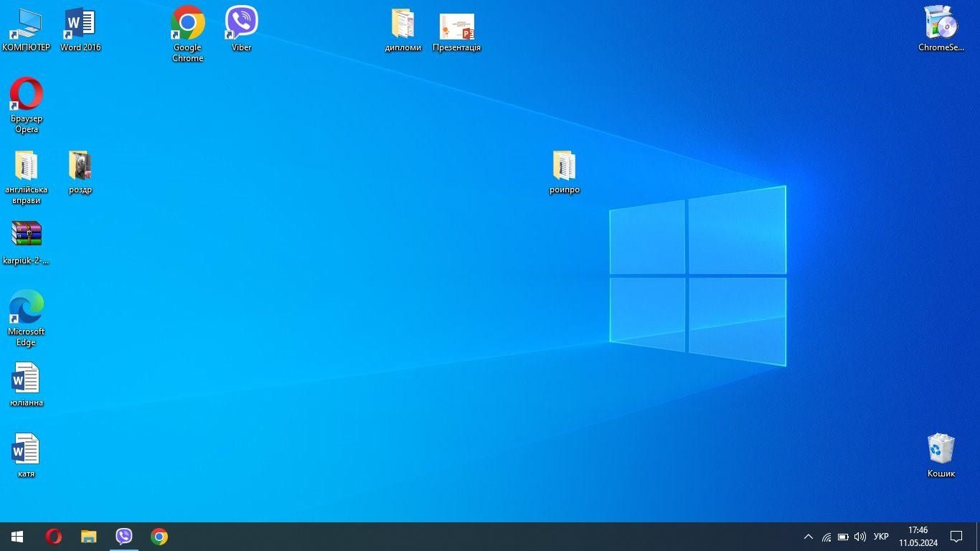980x551 pixels.
Task: Select the Word 2016 shortcut
Action: [80, 30]
